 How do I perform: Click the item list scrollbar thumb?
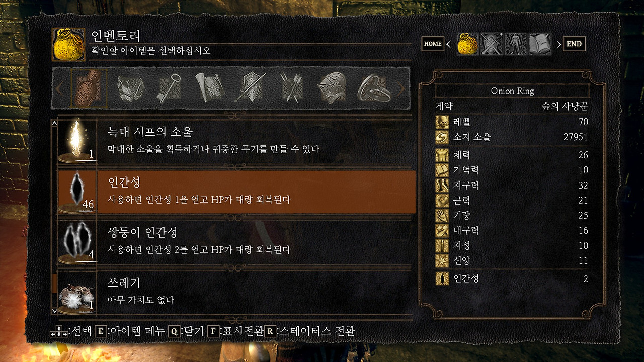point(54,283)
